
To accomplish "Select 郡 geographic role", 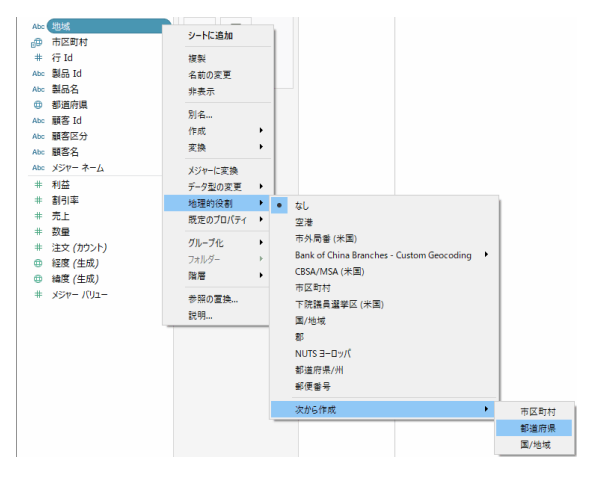I will pyautogui.click(x=299, y=337).
